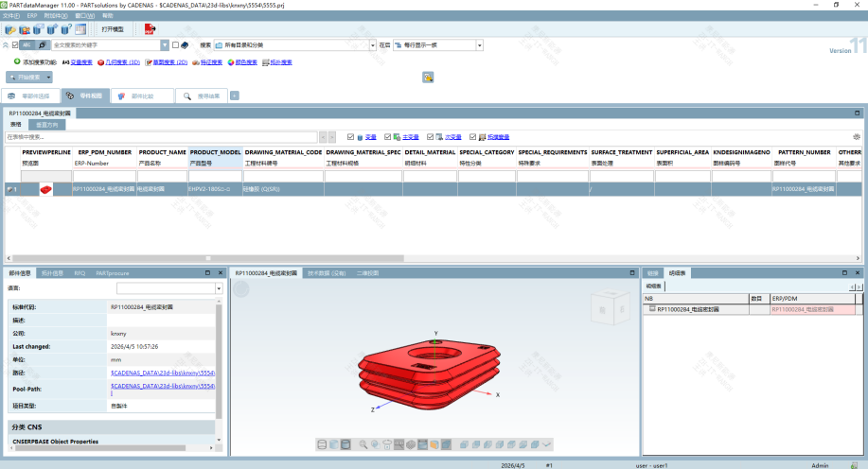Screen dimensions: 868x469
Task: Click PRODUCT_MODEL column header
Action: coord(215,152)
